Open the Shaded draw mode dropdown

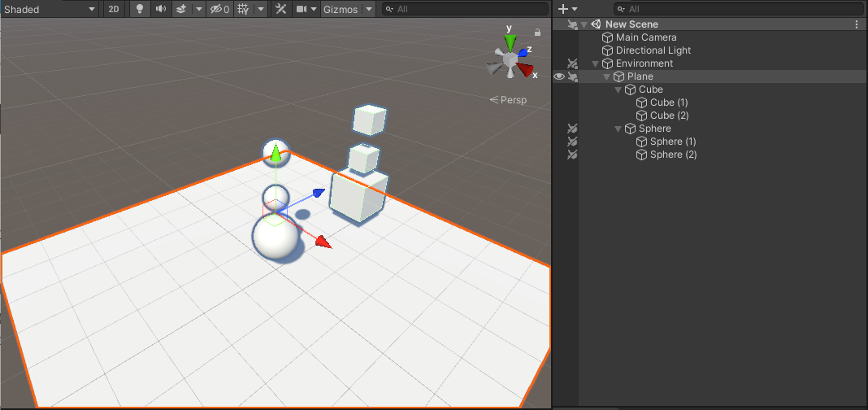click(x=50, y=9)
